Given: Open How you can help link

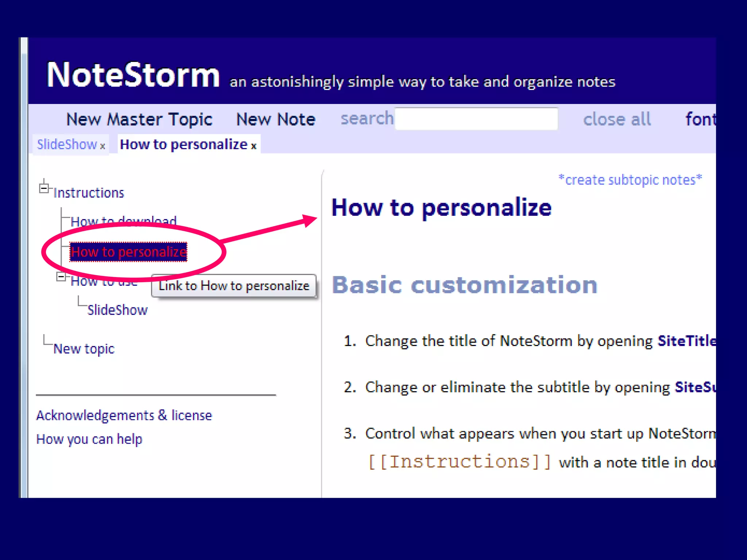Looking at the screenshot, I should coord(89,439).
